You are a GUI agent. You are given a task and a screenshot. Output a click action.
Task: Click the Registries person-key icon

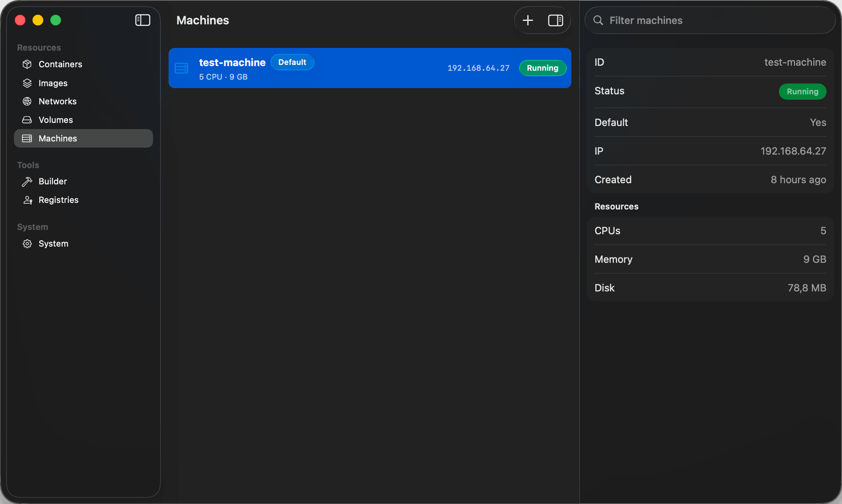(x=27, y=200)
